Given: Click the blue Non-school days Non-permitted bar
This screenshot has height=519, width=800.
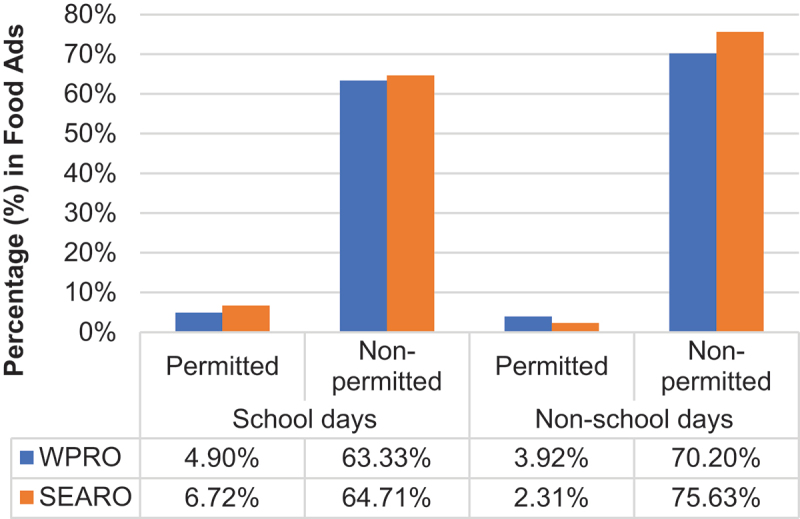Looking at the screenshot, I should coord(692,192).
